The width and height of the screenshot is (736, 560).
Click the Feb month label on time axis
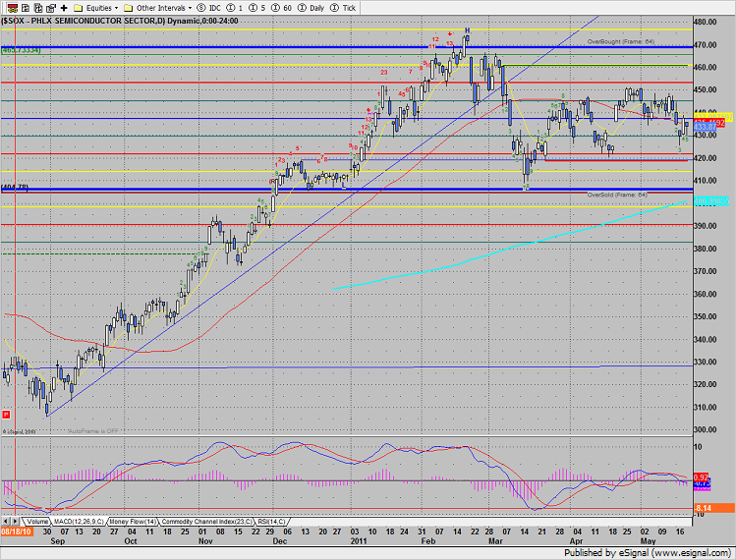(x=428, y=540)
